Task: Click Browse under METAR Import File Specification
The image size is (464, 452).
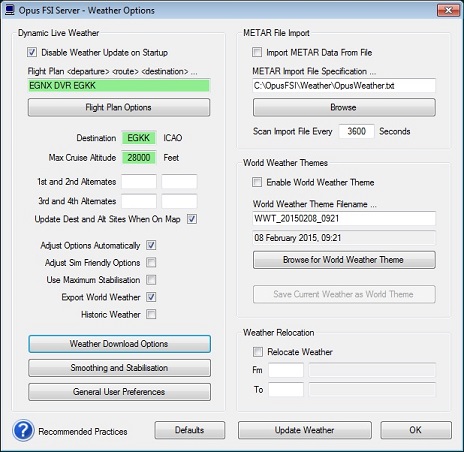Action: [x=344, y=107]
